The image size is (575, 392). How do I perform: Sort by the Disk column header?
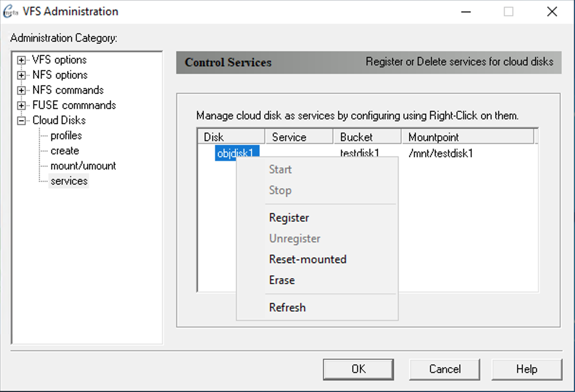click(231, 137)
